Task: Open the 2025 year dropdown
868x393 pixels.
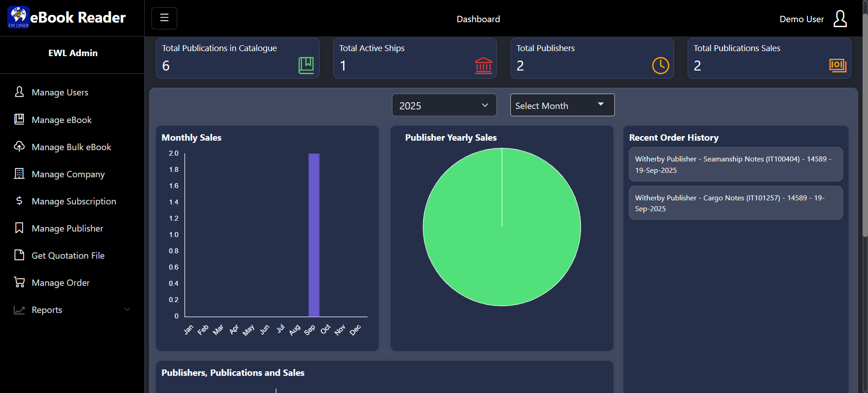Action: click(444, 105)
